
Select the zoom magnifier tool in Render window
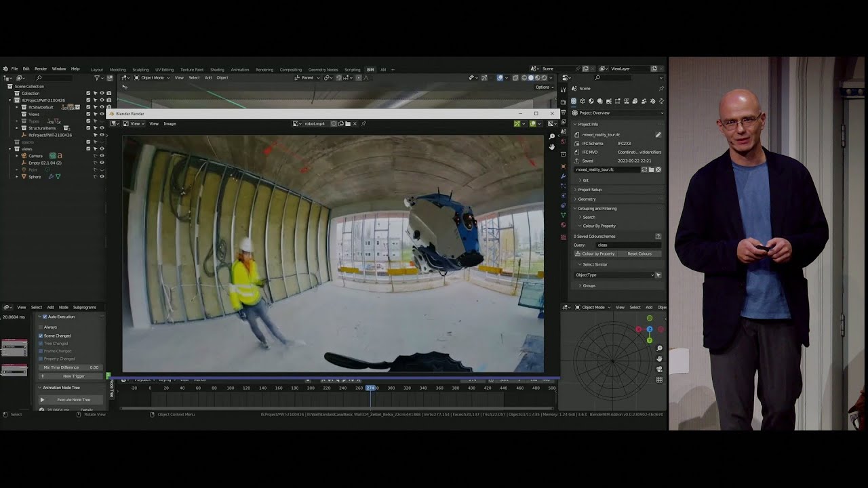pyautogui.click(x=551, y=137)
